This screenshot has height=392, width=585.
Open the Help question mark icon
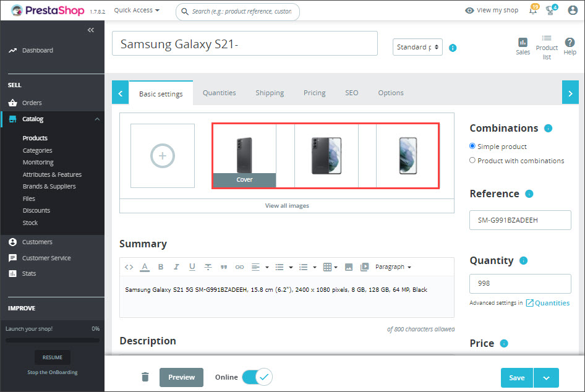pos(570,42)
